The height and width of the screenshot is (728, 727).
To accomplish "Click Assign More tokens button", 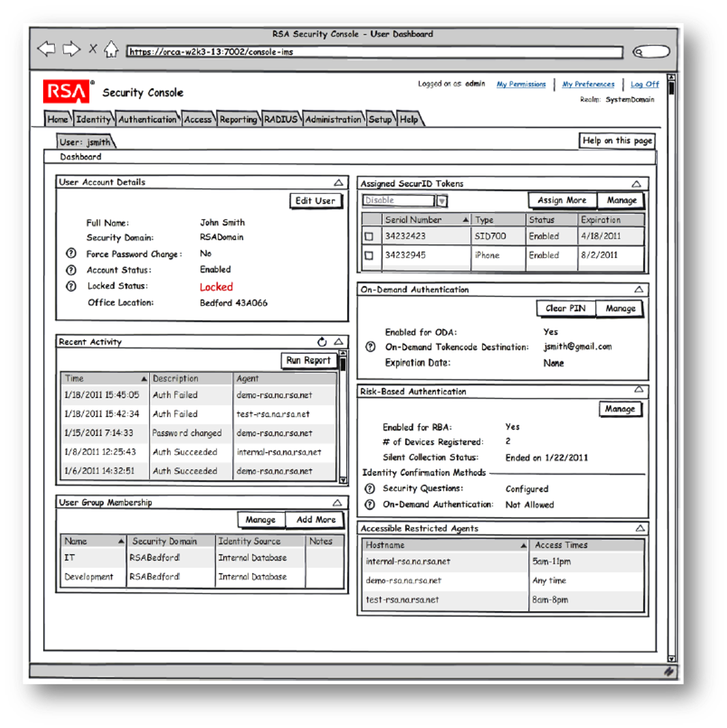I will pyautogui.click(x=562, y=200).
